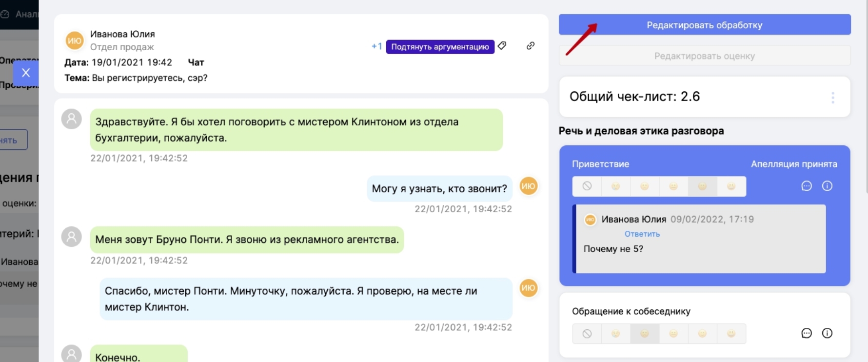This screenshot has width=868, height=362.
Task: Open comments icon for Обращение к собеседнику
Action: [807, 333]
